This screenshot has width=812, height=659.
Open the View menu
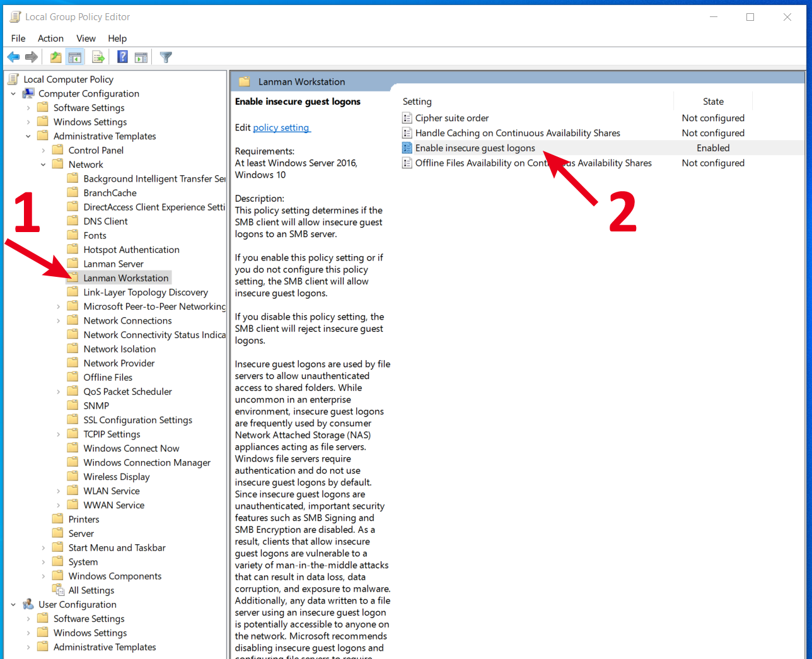(x=86, y=38)
